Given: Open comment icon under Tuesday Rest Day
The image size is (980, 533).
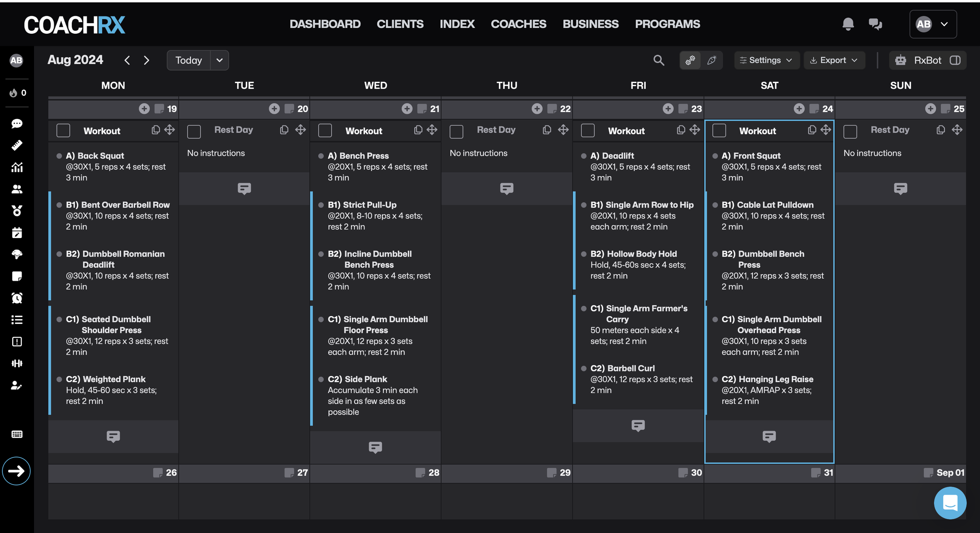Looking at the screenshot, I should (x=244, y=189).
